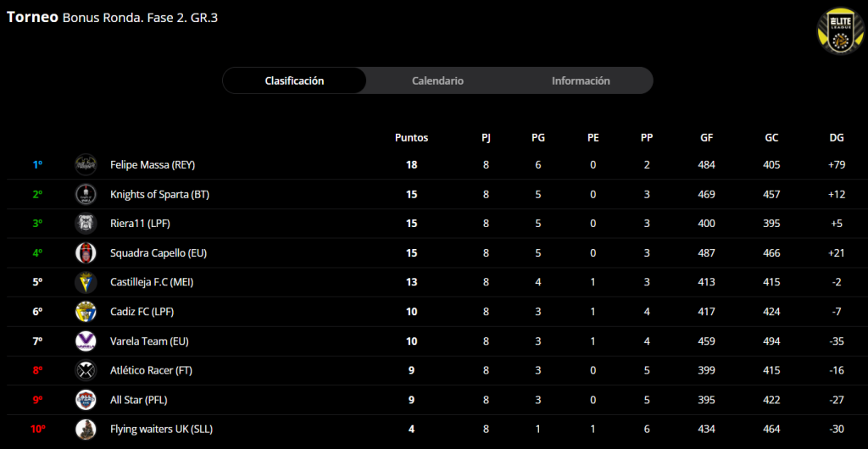Select the Clasificación tab
Screen dimensions: 868x449
294,80
